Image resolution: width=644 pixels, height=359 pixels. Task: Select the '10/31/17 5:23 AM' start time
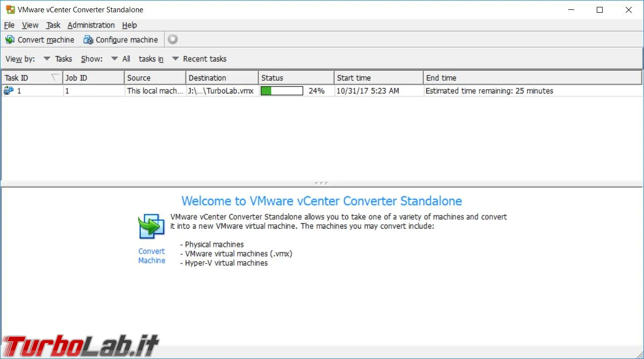tap(368, 91)
